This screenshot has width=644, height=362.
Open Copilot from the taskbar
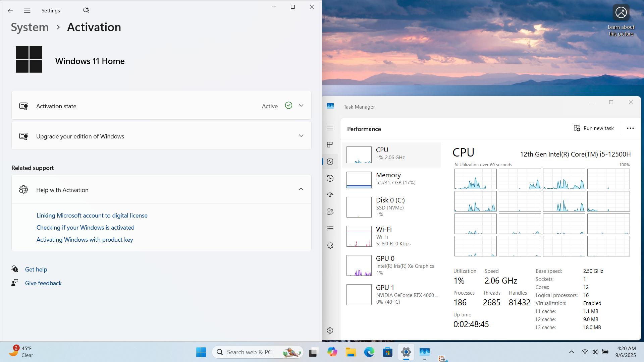click(332, 352)
